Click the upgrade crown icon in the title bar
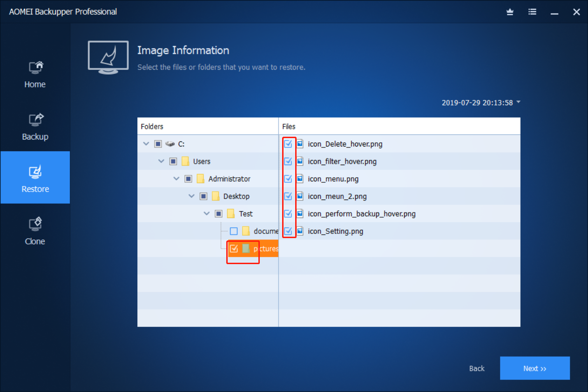The width and height of the screenshot is (588, 392). pos(510,12)
